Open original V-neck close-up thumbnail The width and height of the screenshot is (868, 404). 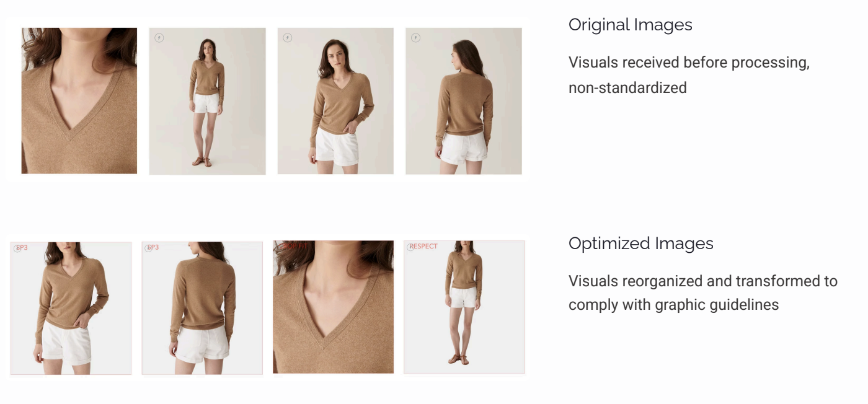pos(79,100)
